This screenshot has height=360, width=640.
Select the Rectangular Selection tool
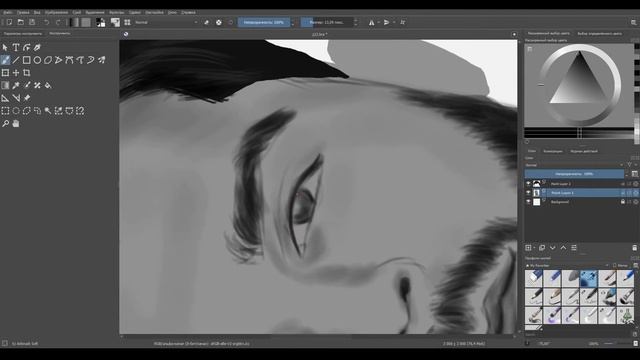[5, 111]
